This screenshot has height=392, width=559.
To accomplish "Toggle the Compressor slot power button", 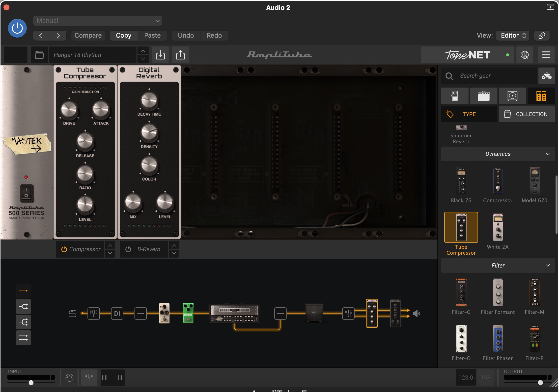I will [x=64, y=249].
